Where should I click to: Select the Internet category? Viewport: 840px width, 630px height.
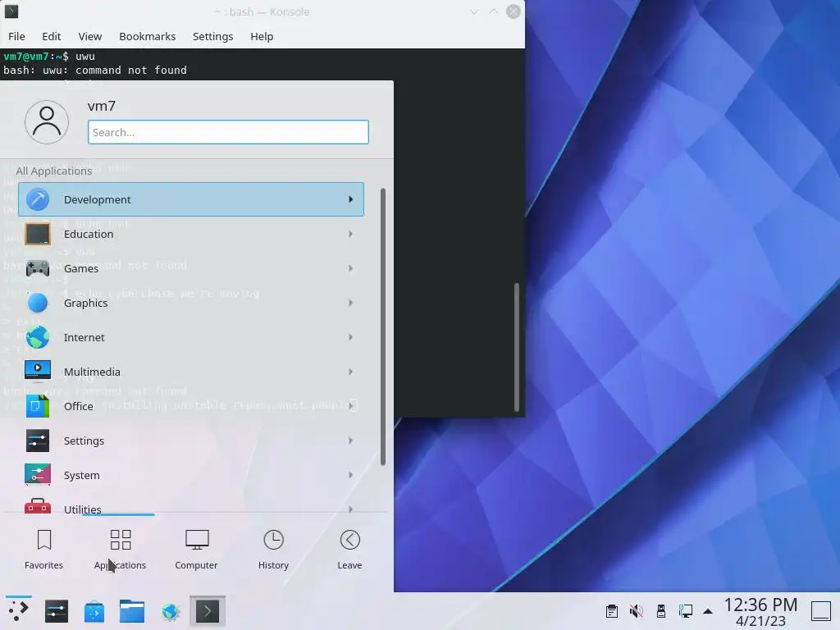coord(190,337)
